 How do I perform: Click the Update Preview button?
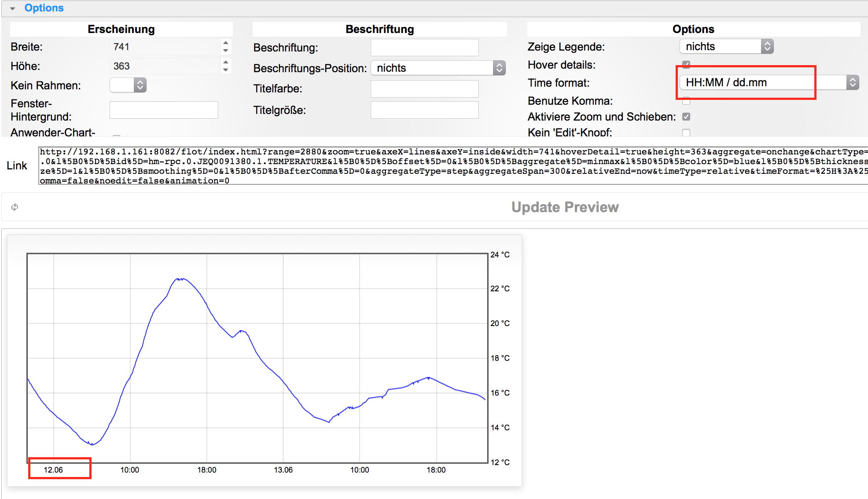[565, 207]
